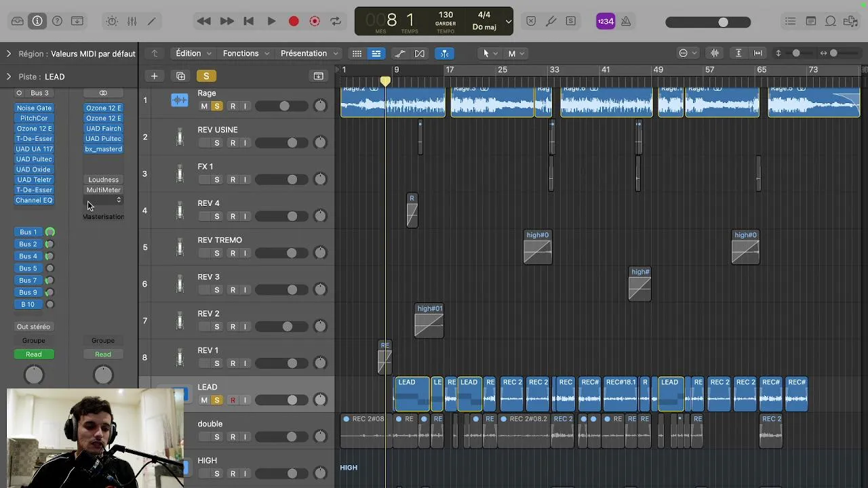Add a new track with plus button
The height and width of the screenshot is (488, 868).
pos(154,76)
